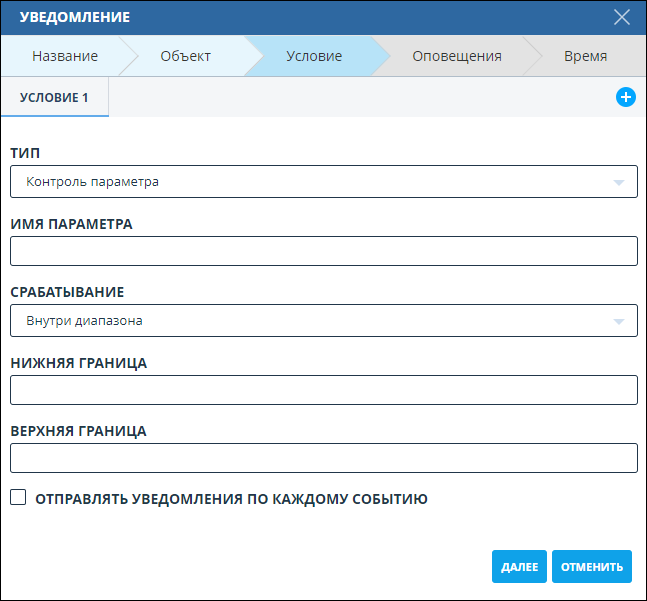This screenshot has height=601, width=647.
Task: Focus the Нижняя граница field
Action: [324, 390]
